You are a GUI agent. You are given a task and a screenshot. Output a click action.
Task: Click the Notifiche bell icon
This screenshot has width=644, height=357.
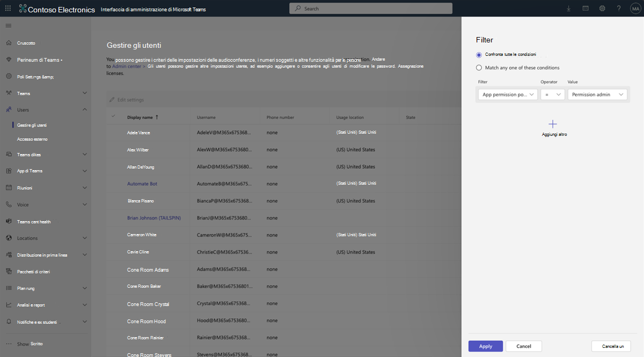coord(9,322)
